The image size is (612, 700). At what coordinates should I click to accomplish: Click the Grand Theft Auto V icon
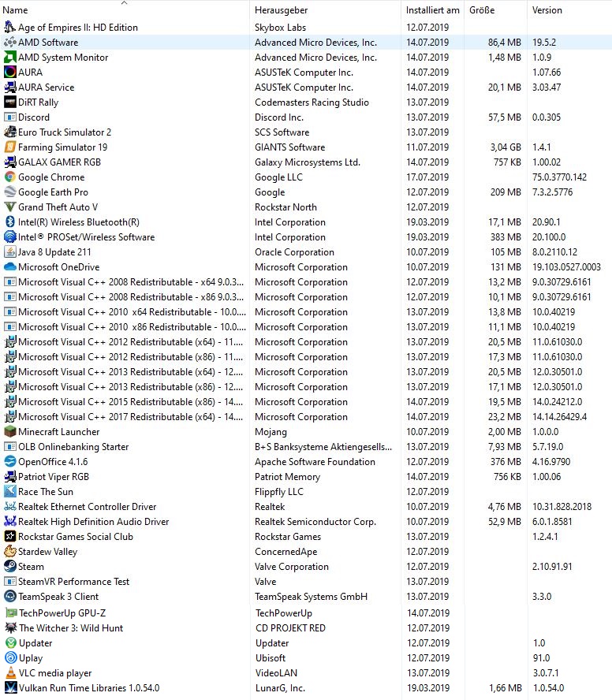(x=9, y=207)
